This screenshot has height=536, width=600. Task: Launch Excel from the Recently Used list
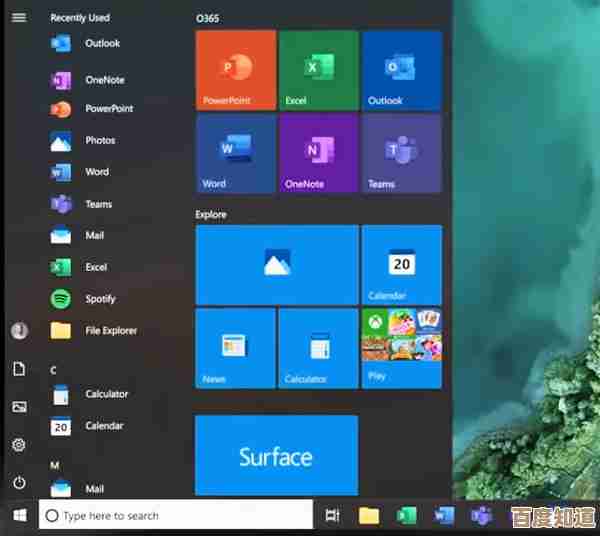coord(78,267)
